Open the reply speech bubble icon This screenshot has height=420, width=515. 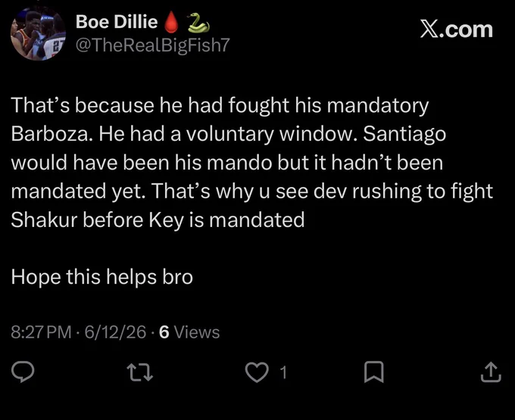click(x=23, y=372)
